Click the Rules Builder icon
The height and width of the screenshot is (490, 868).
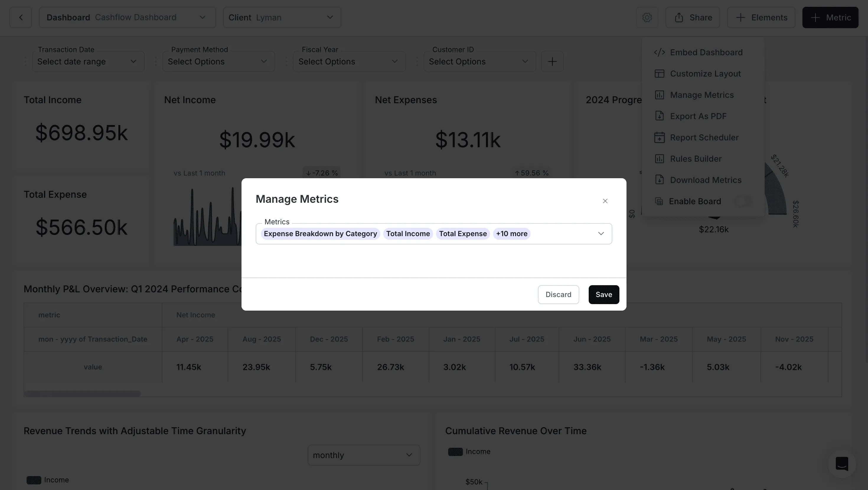[x=660, y=158]
